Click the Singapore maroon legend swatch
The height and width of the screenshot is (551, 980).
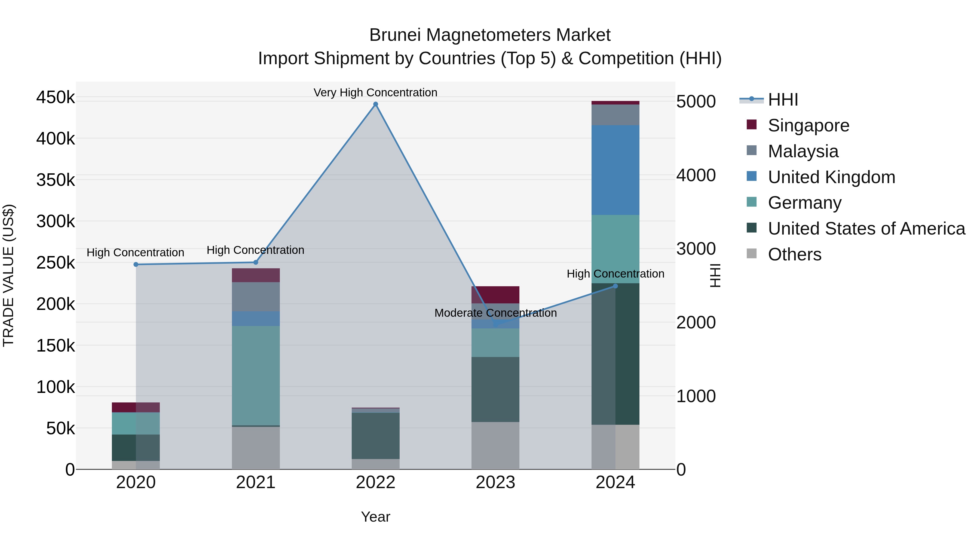[x=752, y=124]
